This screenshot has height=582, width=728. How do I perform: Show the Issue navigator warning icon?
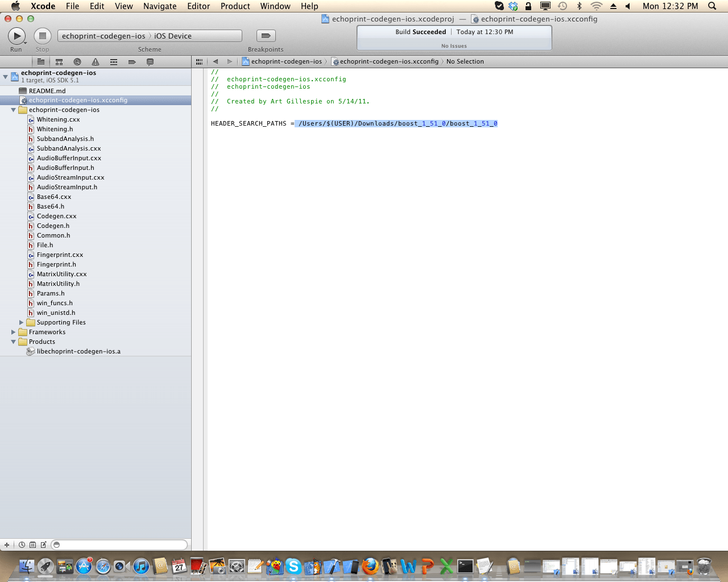click(x=96, y=62)
